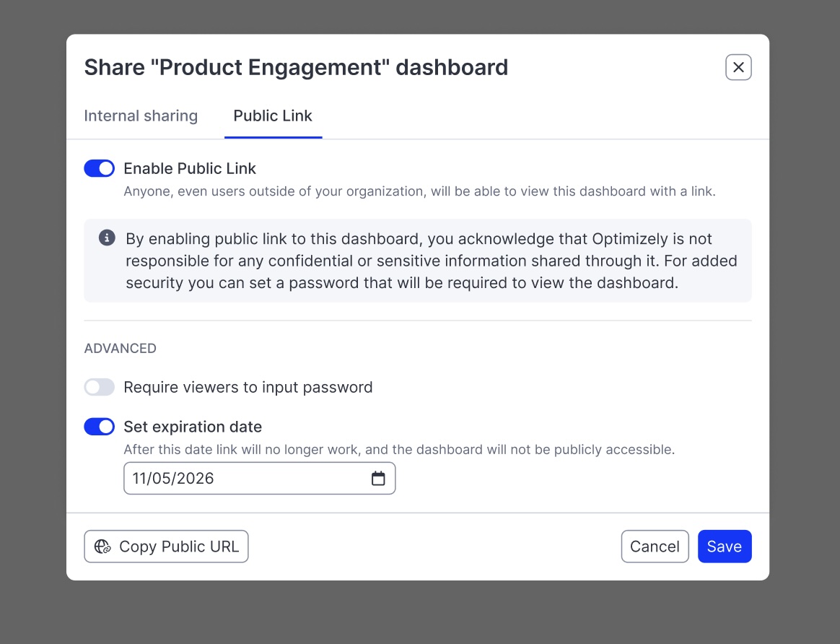840x644 pixels.
Task: Switch off the Set expiration date toggle
Action: (x=100, y=427)
